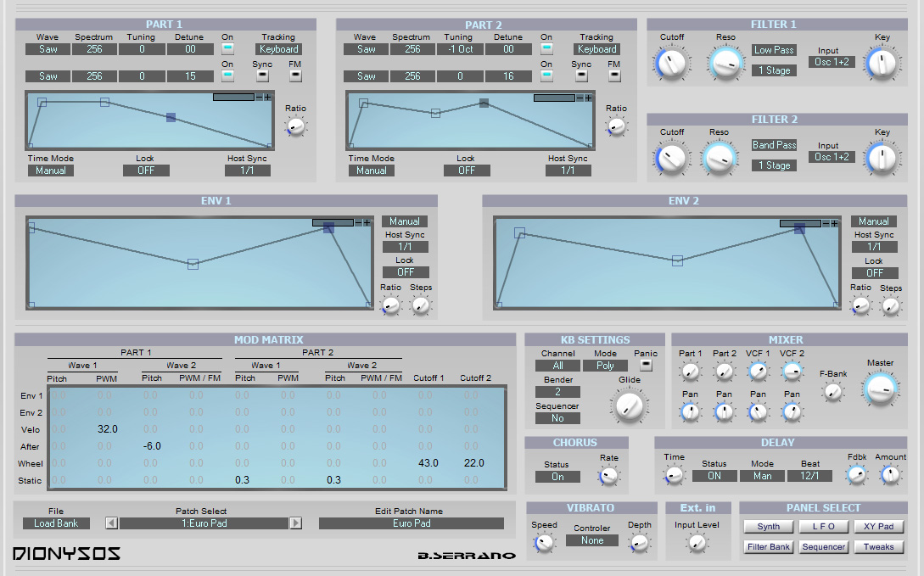Viewport: 924px width, 576px height.
Task: Open the Part 1 Tracking Keyboard selector
Action: pos(279,49)
